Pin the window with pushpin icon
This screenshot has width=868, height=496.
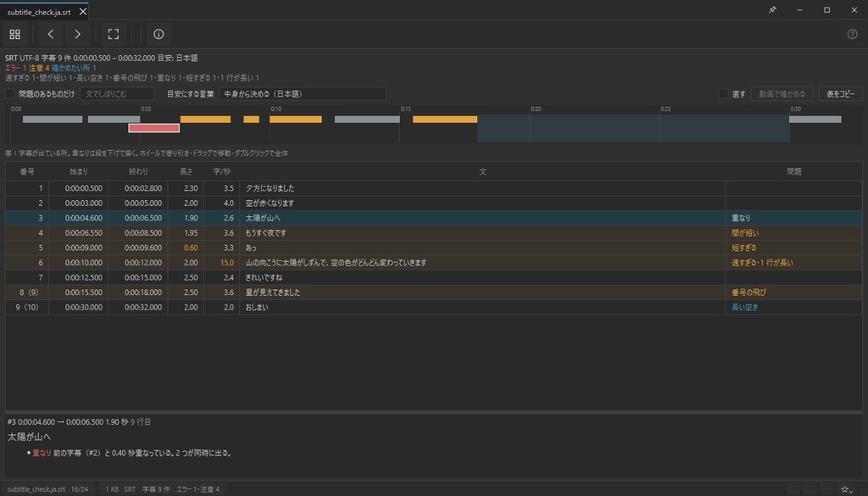(772, 10)
